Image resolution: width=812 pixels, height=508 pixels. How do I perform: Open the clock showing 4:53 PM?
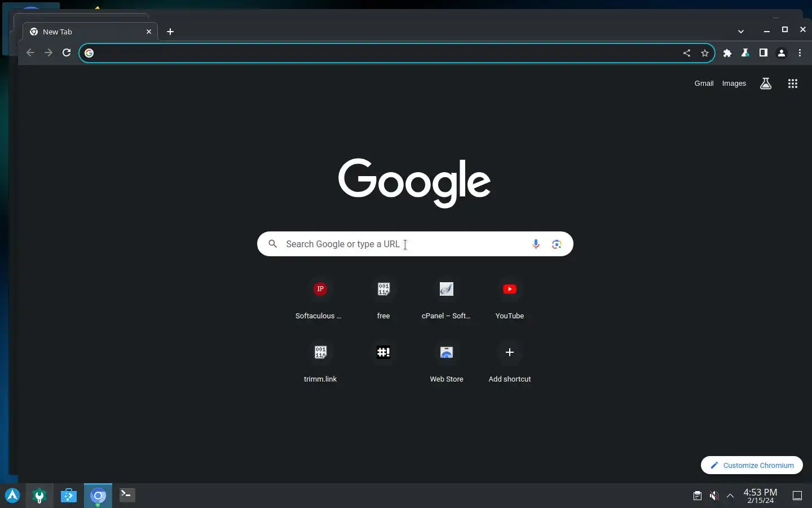click(760, 496)
